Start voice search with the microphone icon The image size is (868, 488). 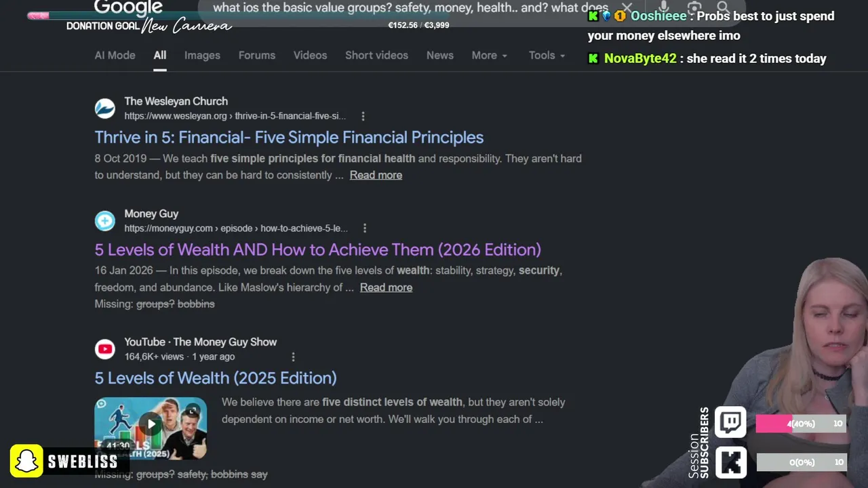[664, 8]
